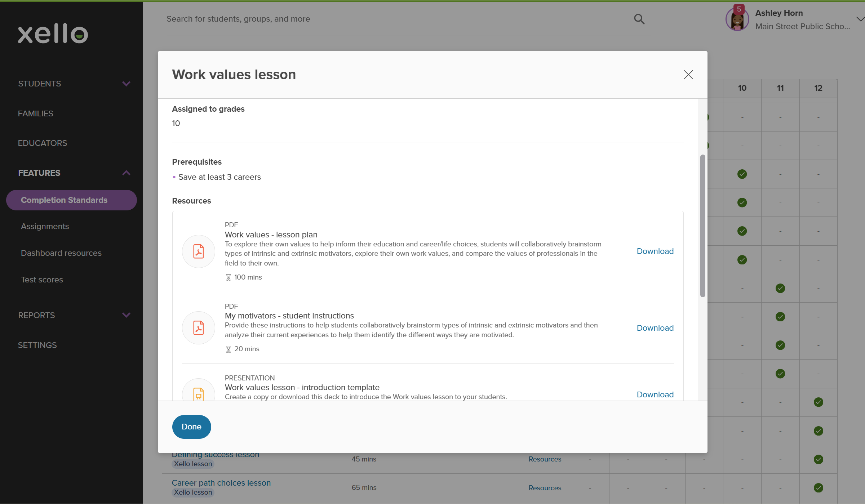
Task: Go to Dashboard resources
Action: [x=61, y=253]
